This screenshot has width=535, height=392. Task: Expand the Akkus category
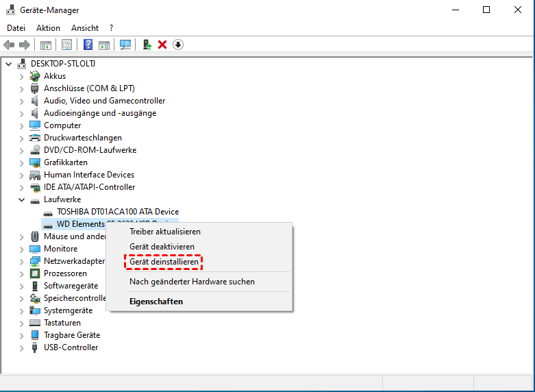21,77
